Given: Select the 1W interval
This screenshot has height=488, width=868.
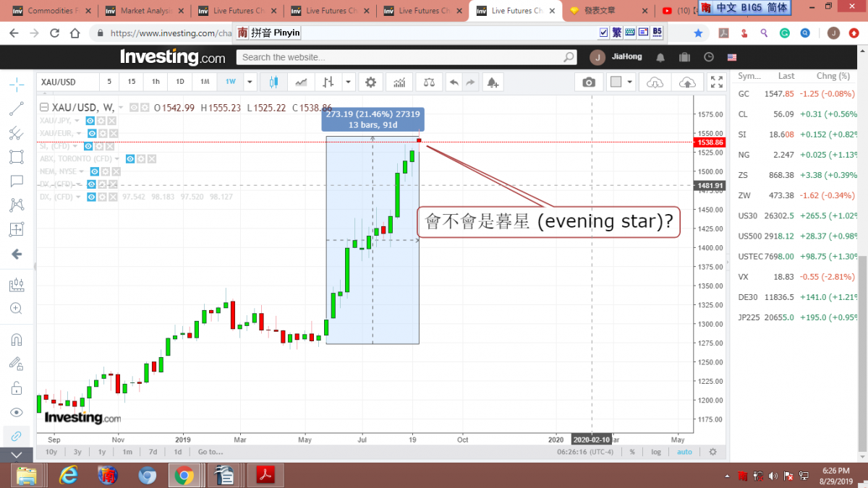Looking at the screenshot, I should (x=230, y=82).
